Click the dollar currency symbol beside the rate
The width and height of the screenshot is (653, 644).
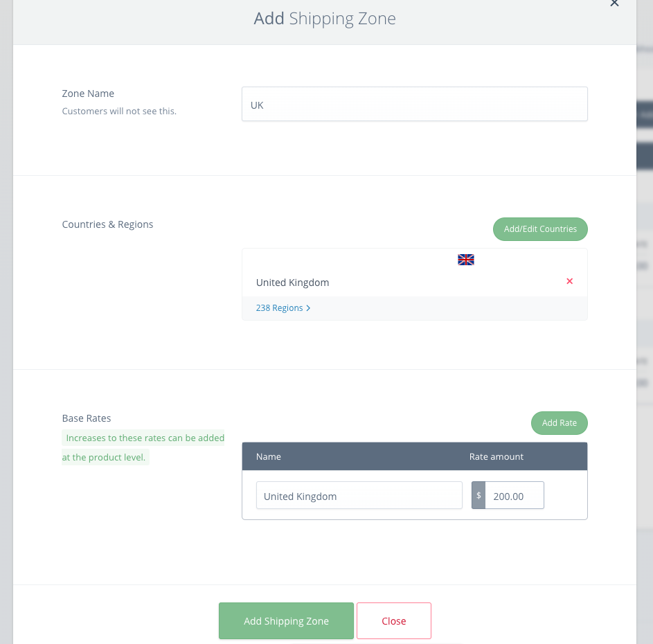tap(478, 495)
